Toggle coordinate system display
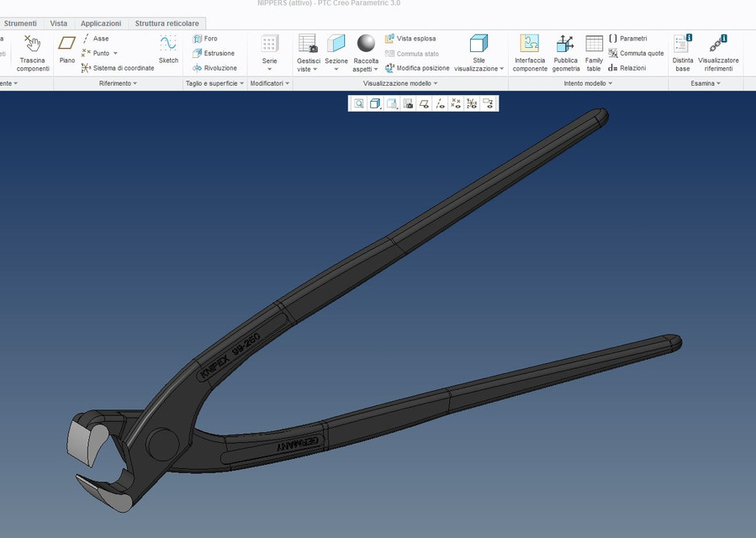 coord(471,103)
